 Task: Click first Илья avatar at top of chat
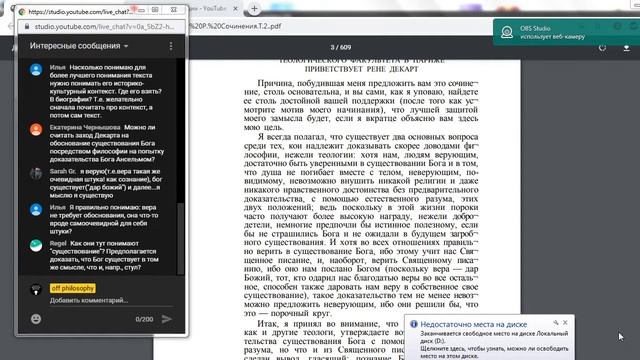tap(36, 69)
